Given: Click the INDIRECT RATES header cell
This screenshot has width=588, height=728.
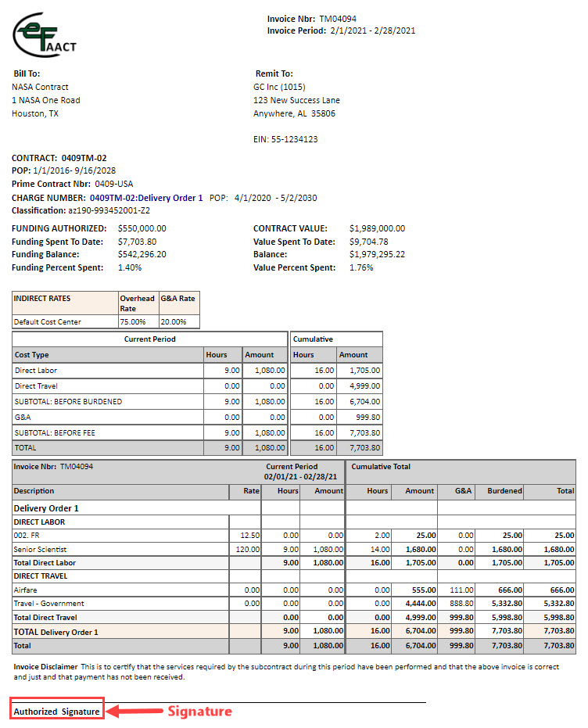Looking at the screenshot, I should tap(43, 298).
